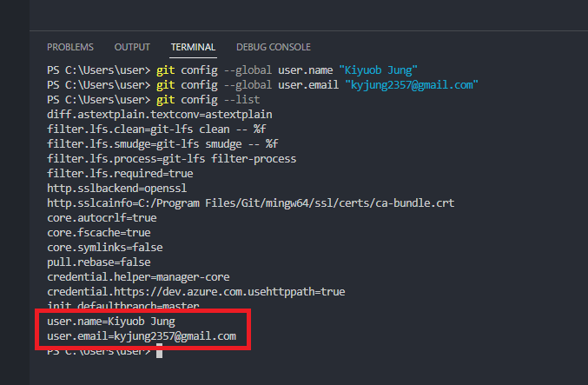Click the credential.helper=manager-core line
This screenshot has width=588, height=385.
(138, 277)
